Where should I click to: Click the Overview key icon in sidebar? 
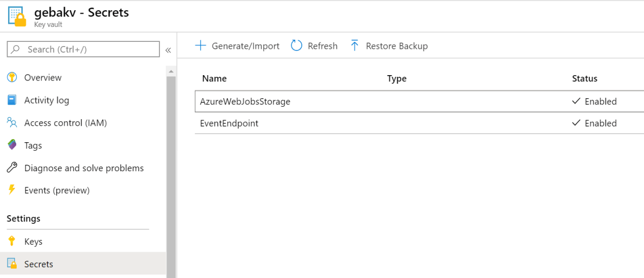pos(12,77)
